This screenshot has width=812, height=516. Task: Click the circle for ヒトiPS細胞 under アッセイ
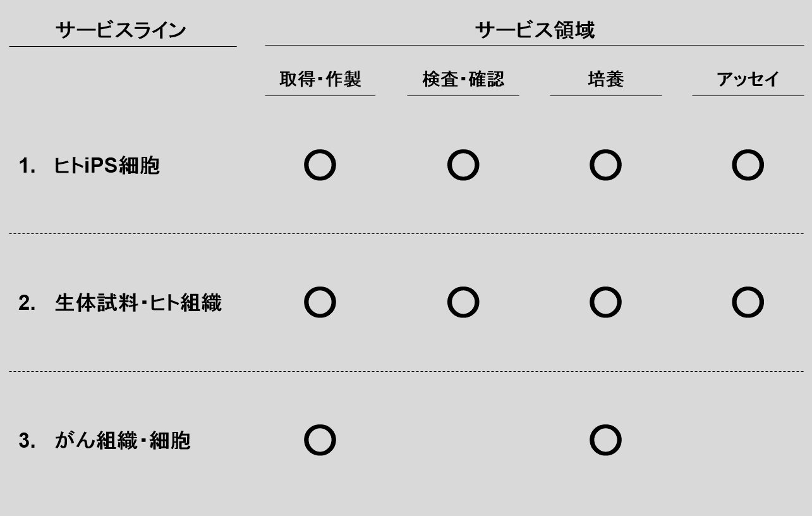point(748,166)
